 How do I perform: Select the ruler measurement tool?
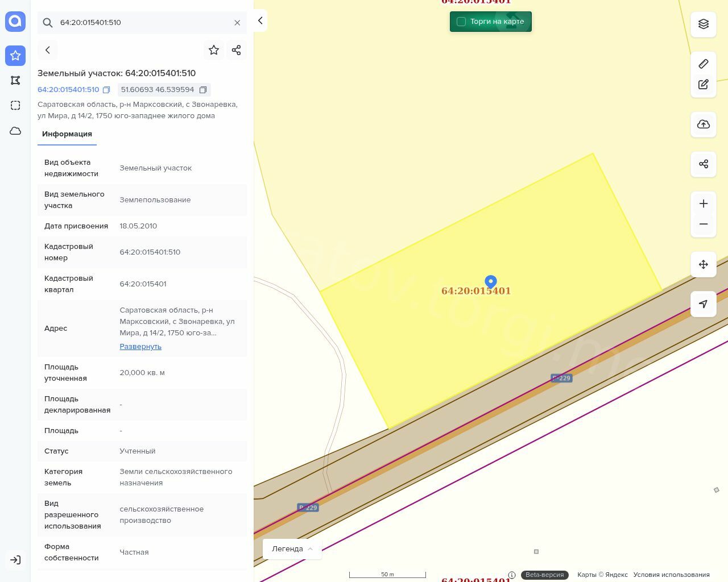pyautogui.click(x=704, y=64)
